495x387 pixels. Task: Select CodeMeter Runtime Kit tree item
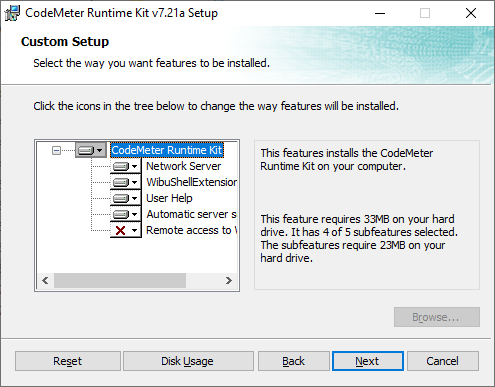pyautogui.click(x=167, y=150)
